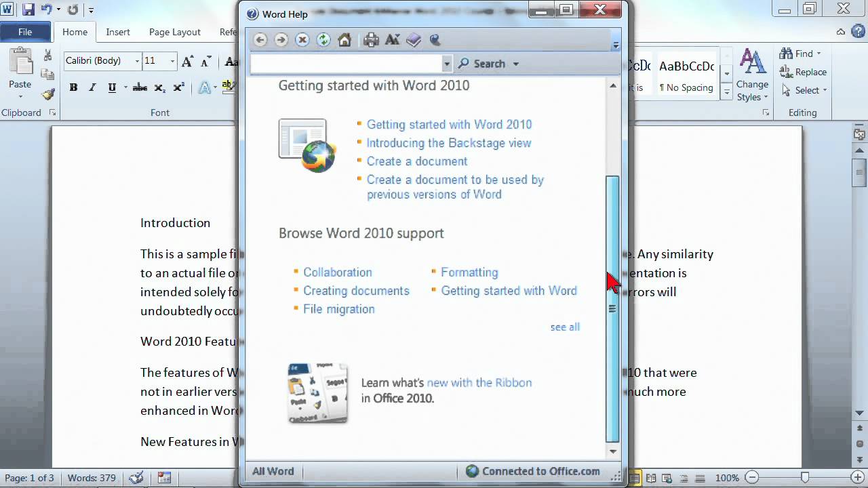Open Getting started with Word 2010 link
Image resolution: width=868 pixels, height=488 pixels.
pyautogui.click(x=449, y=125)
